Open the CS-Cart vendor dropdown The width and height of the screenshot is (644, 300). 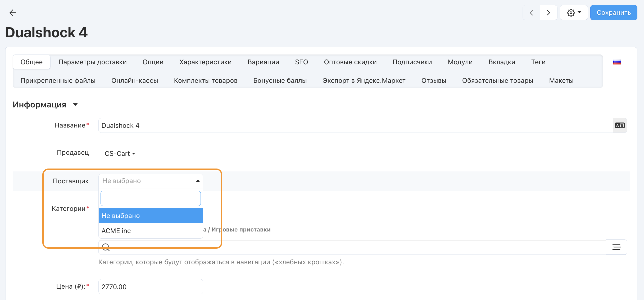point(120,154)
